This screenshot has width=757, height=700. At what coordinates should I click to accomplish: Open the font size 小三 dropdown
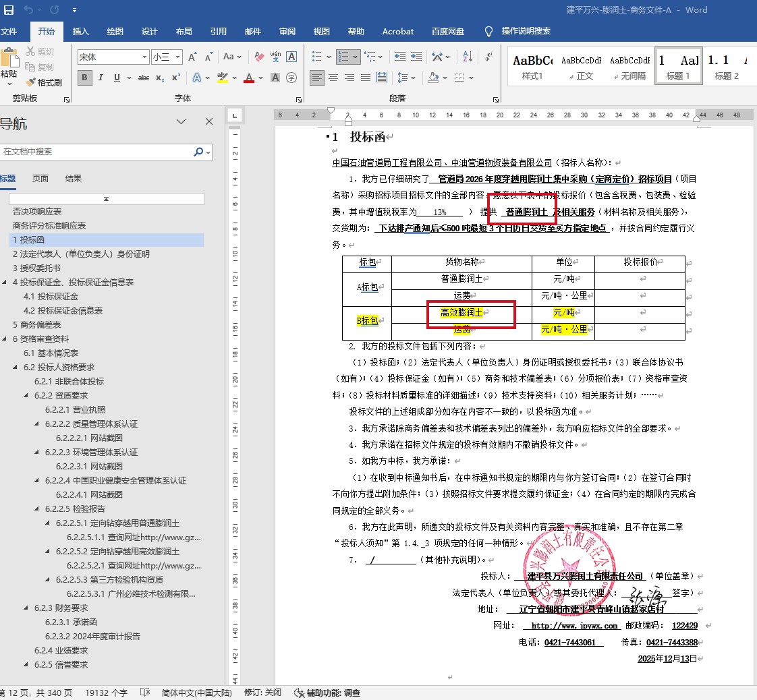177,57
